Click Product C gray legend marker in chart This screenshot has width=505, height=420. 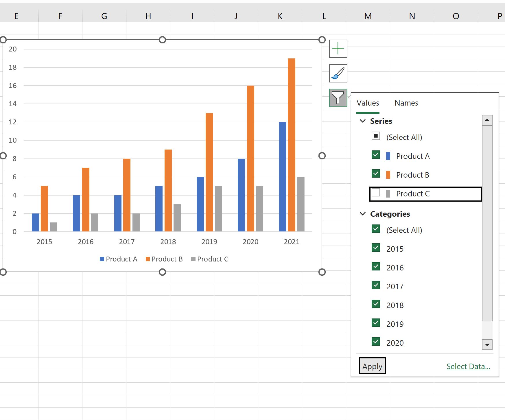click(x=193, y=259)
